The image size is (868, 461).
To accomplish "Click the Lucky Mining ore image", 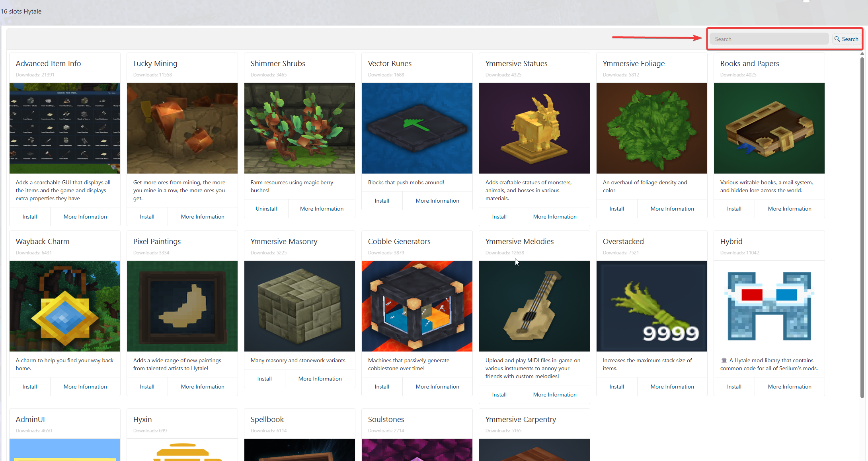I will [x=182, y=128].
